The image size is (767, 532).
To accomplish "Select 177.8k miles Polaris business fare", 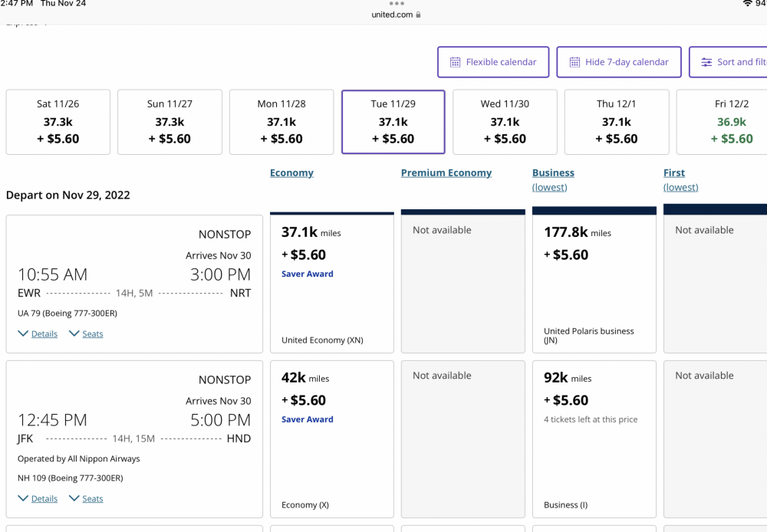I will point(594,284).
